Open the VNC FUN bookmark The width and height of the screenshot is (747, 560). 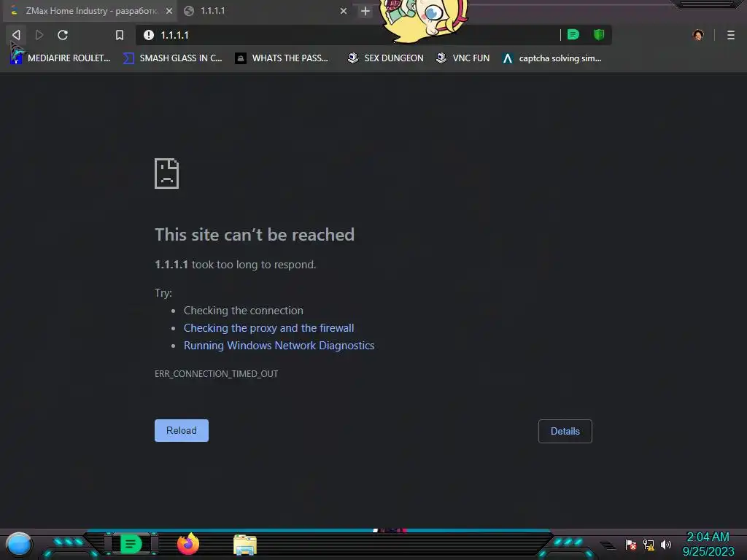tap(463, 58)
